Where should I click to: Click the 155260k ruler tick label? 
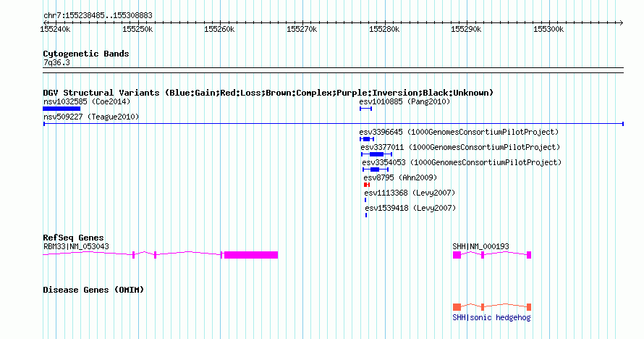click(x=219, y=29)
